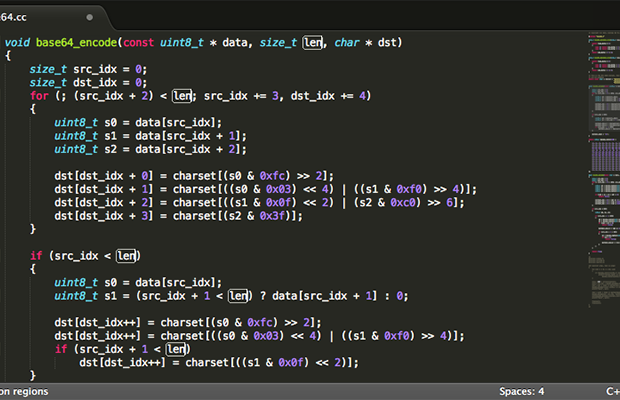Viewport: 620px width, 400px height.
Task: Click 'uint8_t s2 = data[src_idx + 2];' line
Action: pos(150,149)
